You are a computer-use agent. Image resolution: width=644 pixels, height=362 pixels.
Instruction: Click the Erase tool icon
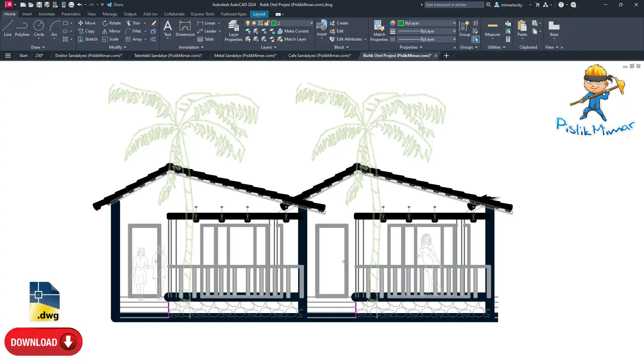(153, 23)
